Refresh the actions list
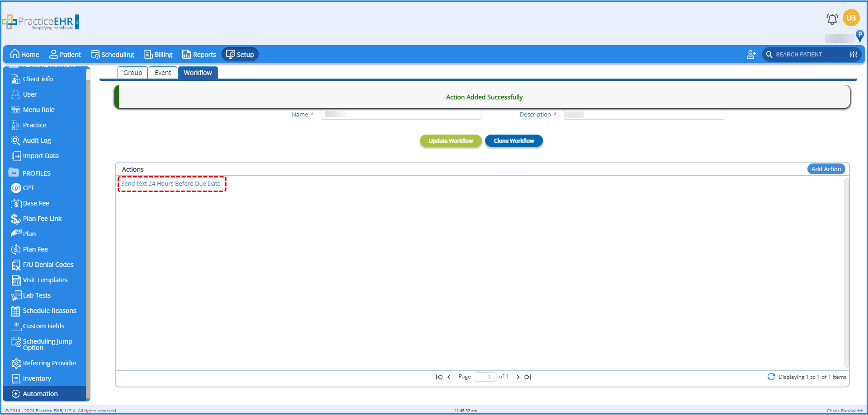Viewport: 868px width, 415px height. 771,377
